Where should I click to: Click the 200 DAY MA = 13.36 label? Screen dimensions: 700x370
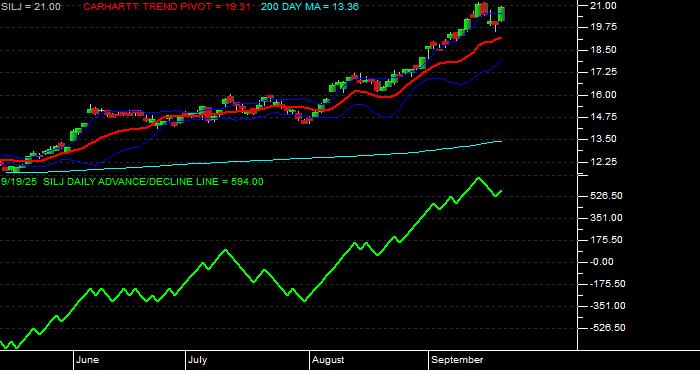[309, 7]
